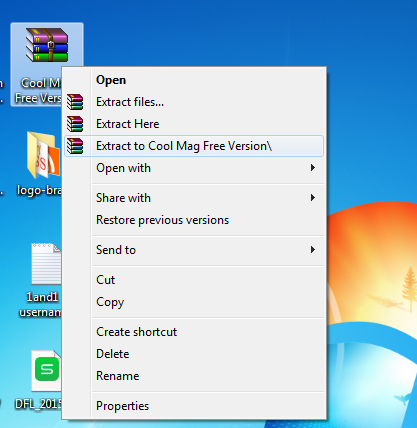Choose Restore previous versions
The height and width of the screenshot is (428, 417).
pos(193,220)
